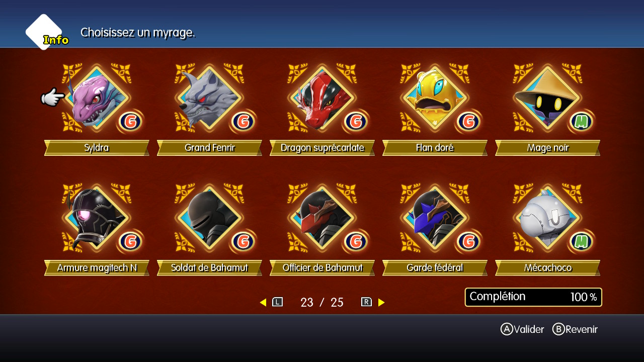Pick the Mécachoco white robot portrait
The height and width of the screenshot is (362, 644).
pyautogui.click(x=547, y=218)
